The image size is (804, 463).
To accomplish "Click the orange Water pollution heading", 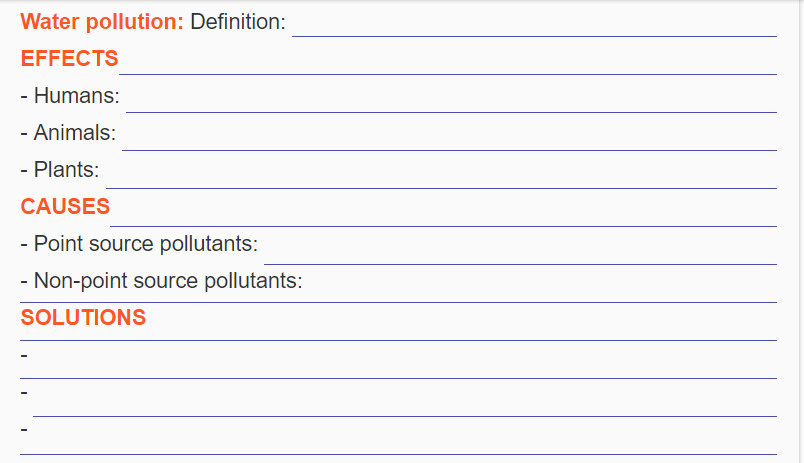I will tap(102, 22).
